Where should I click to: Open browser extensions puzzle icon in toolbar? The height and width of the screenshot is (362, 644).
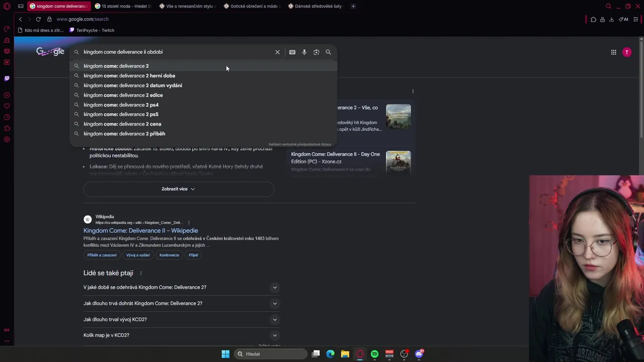(x=594, y=19)
